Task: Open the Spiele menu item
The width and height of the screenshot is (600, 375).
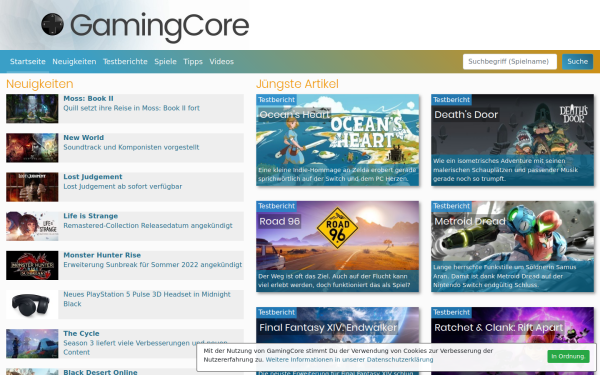Action: pyautogui.click(x=165, y=62)
